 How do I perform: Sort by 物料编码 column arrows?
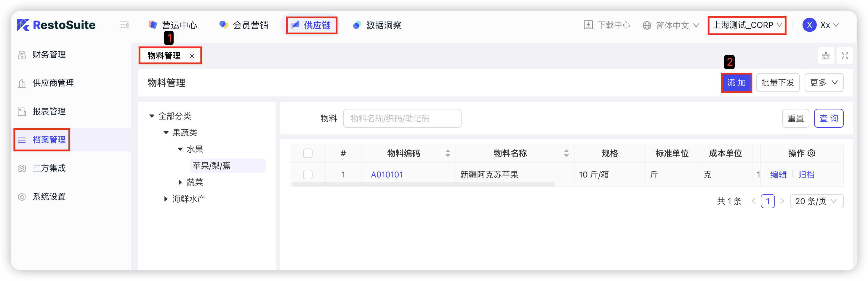click(x=447, y=154)
